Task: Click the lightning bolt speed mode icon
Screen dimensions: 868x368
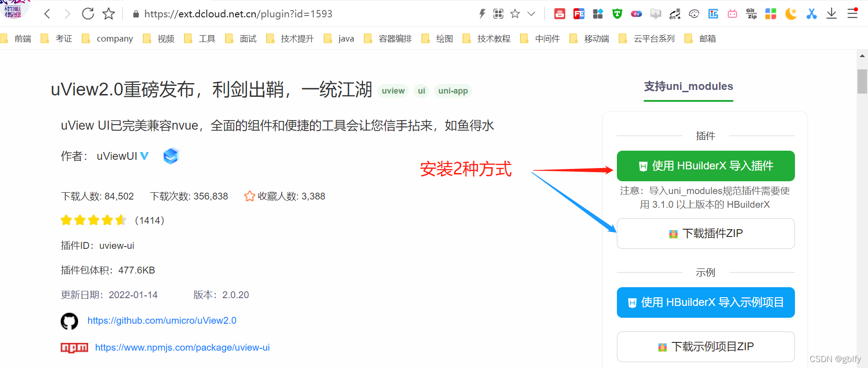Action: point(482,14)
